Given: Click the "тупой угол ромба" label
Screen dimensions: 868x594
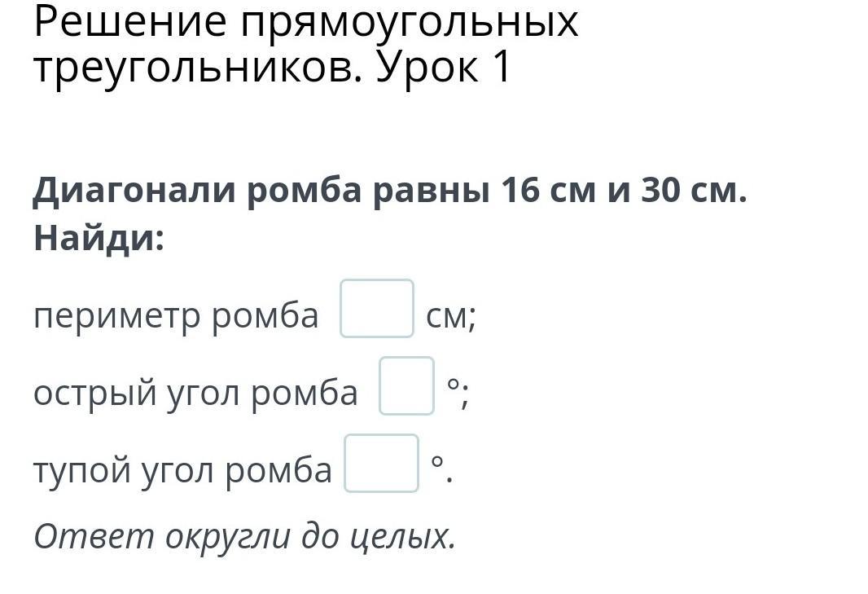Looking at the screenshot, I should pos(182,471).
